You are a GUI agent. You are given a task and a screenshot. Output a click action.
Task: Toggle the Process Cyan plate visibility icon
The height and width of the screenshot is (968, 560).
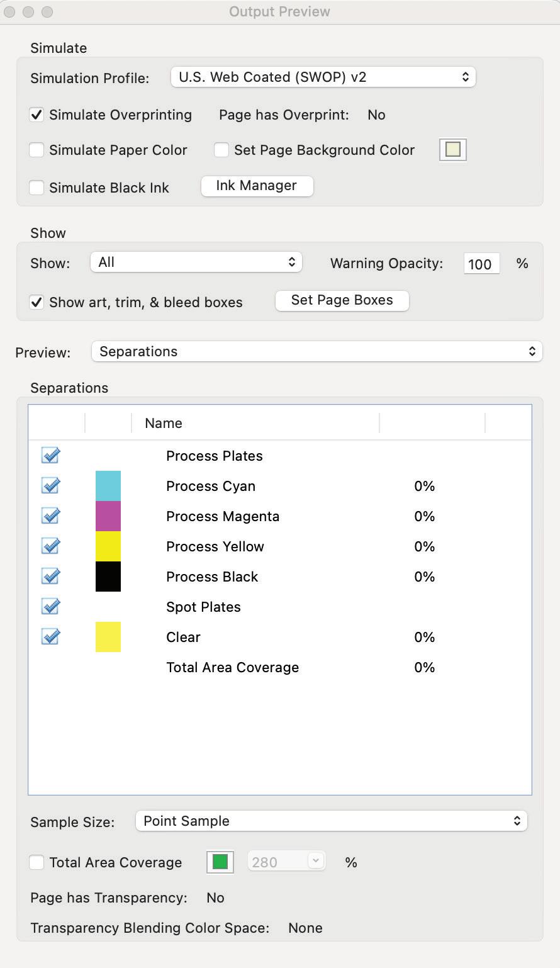point(50,485)
